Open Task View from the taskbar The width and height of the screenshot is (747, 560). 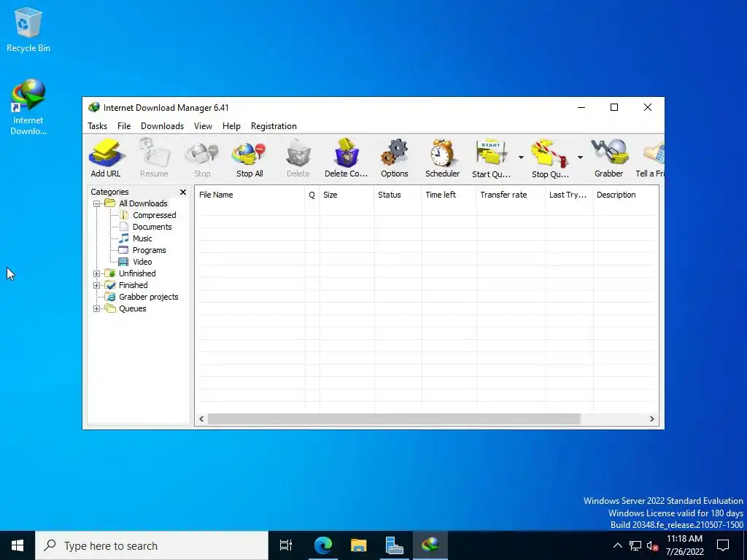click(x=286, y=545)
